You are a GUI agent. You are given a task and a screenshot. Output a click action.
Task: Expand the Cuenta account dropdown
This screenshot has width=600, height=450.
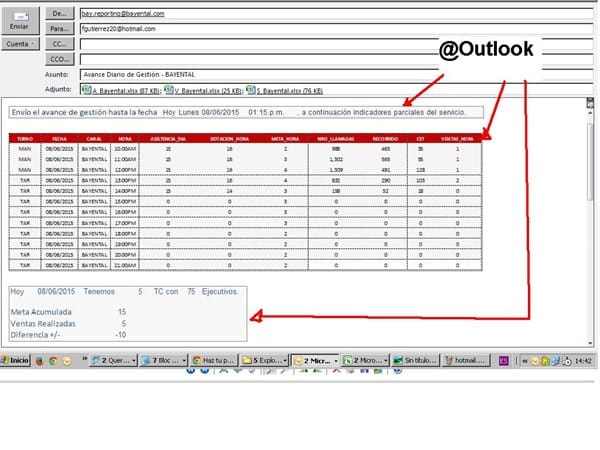point(20,44)
